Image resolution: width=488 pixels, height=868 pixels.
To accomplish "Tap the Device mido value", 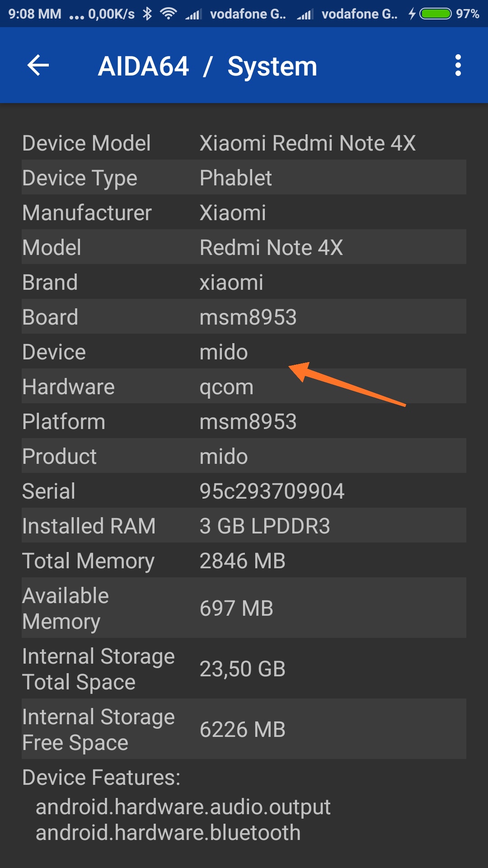I will click(224, 352).
